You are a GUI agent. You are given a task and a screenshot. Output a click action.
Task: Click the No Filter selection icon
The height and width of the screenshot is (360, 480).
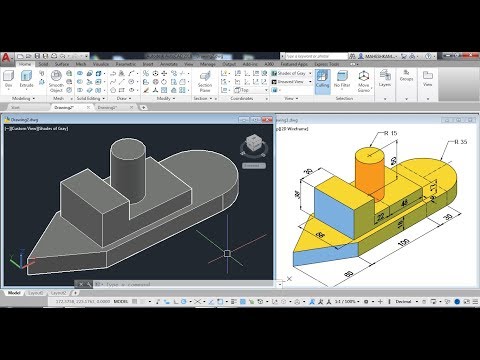tap(342, 79)
